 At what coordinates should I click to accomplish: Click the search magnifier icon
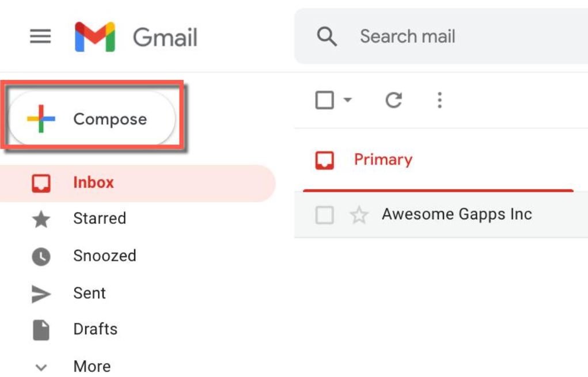point(327,36)
